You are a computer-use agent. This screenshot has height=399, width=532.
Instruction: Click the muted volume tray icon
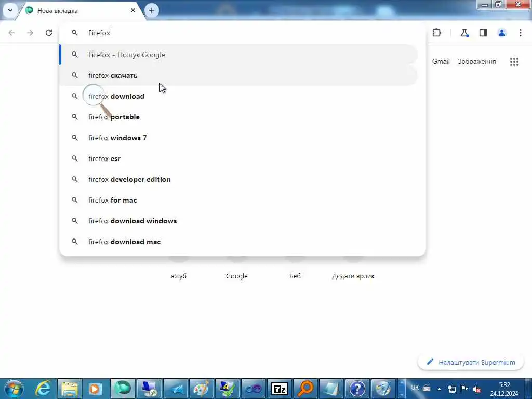(x=477, y=389)
